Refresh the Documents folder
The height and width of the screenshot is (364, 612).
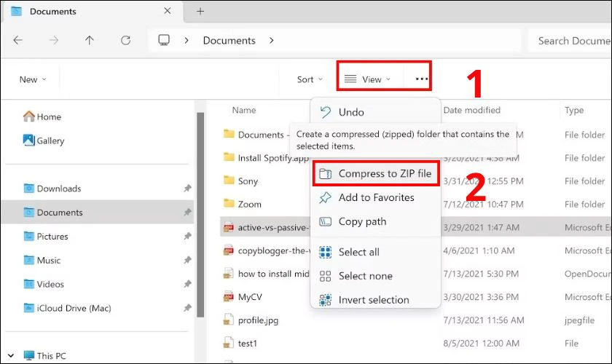[125, 40]
